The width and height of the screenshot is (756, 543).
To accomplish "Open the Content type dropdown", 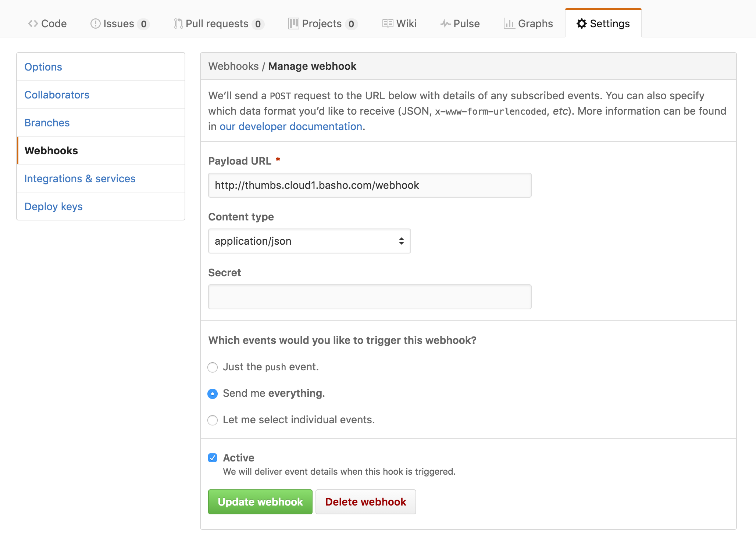I will point(309,241).
